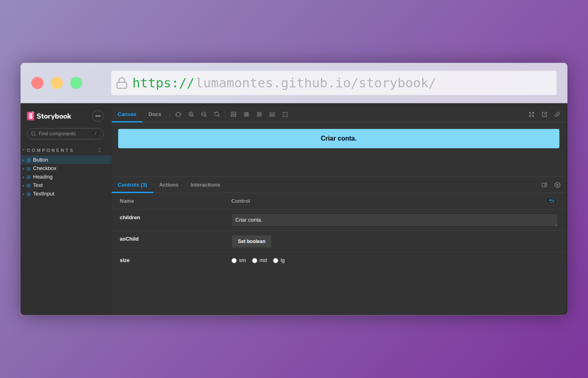The height and width of the screenshot is (378, 588).
Task: Open Storybook shortcuts menu
Action: pyautogui.click(x=98, y=116)
